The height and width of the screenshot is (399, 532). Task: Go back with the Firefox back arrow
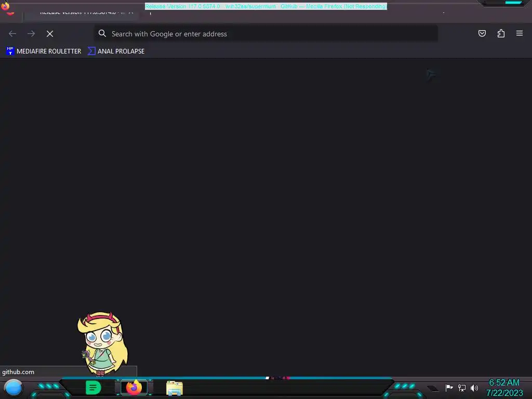coord(12,34)
